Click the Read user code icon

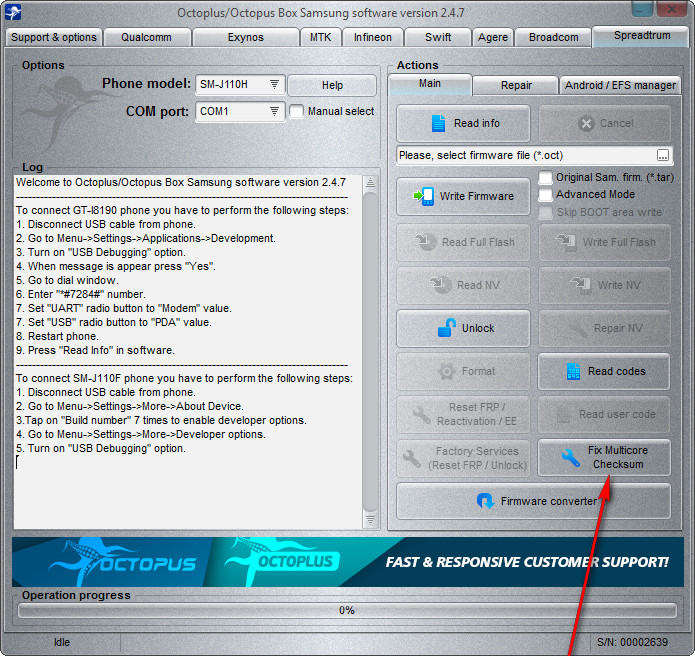click(x=564, y=415)
